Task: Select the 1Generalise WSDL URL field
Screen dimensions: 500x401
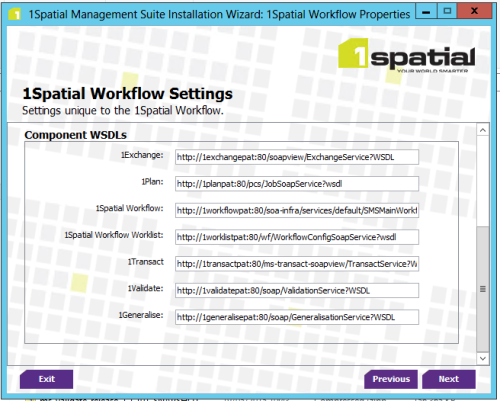Action: 297,317
